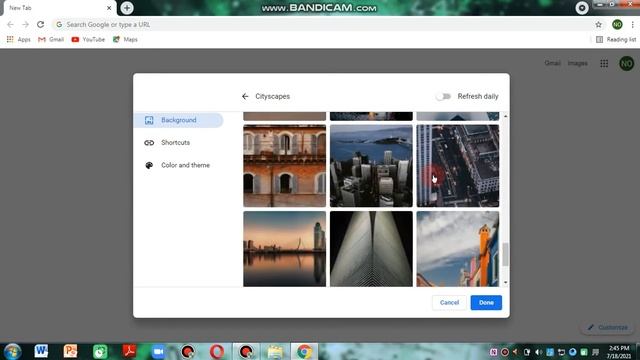Open the Reading list
The width and height of the screenshot is (640, 360).
[x=616, y=40]
